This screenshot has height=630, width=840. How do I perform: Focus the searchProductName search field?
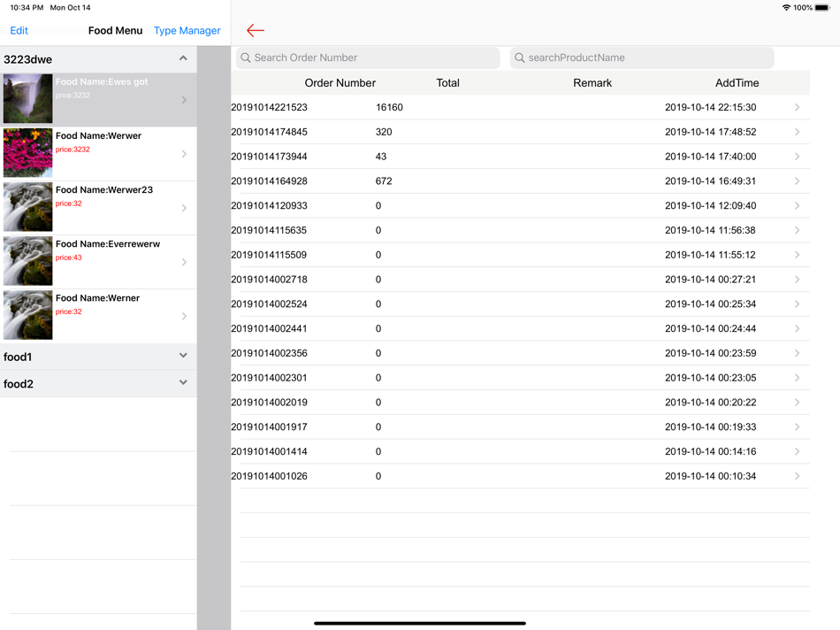[642, 58]
